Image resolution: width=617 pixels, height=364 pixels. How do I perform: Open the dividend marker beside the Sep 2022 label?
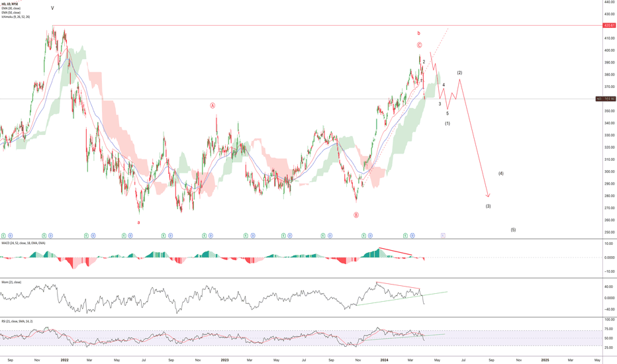[170, 236]
